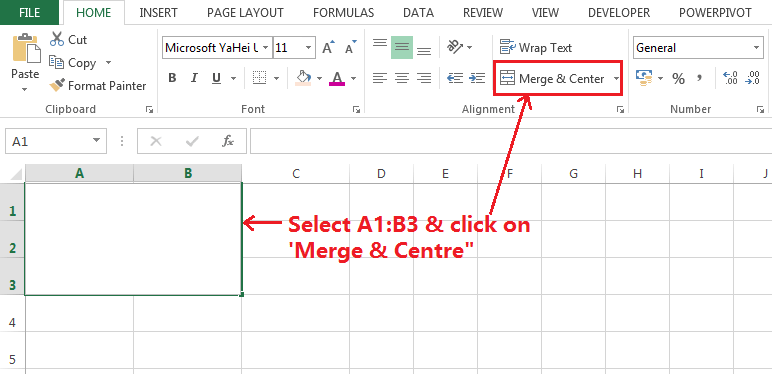Screen dimensions: 772x374
Task: Click the Insert Function fx button
Action: click(228, 142)
